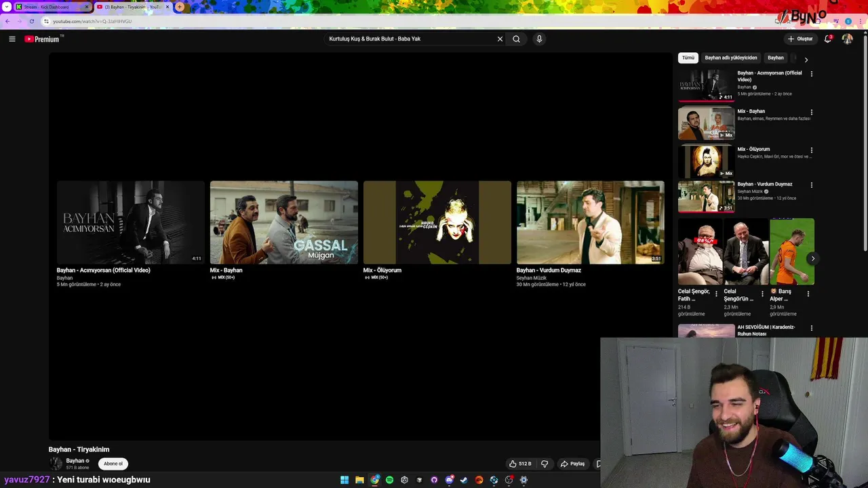
Task: Open Windows Start menu
Action: 344,480
